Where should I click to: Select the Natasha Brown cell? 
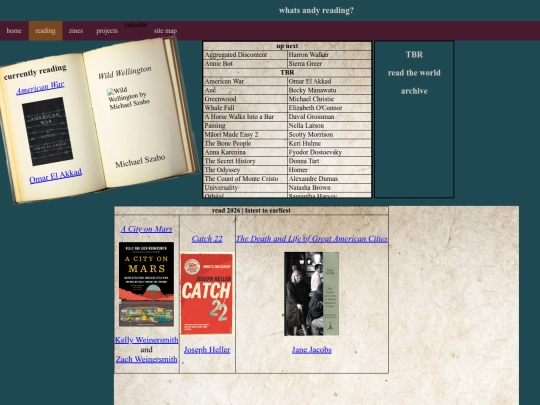(x=329, y=188)
